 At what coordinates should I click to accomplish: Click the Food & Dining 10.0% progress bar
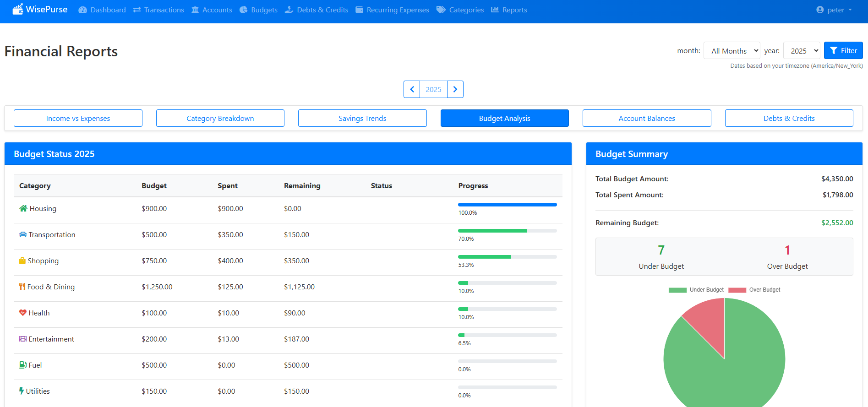pyautogui.click(x=508, y=283)
